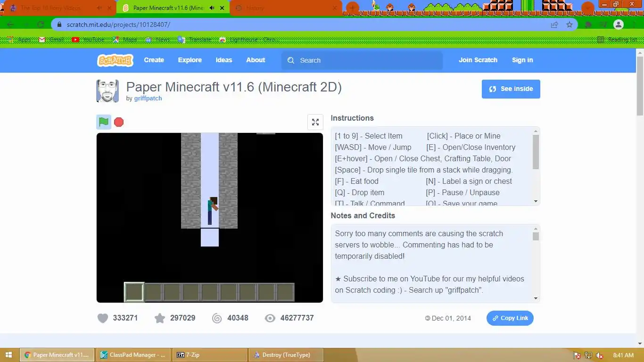Viewport: 644px width, 362px height.
Task: Click into the Scratch search field
Action: tap(362, 60)
